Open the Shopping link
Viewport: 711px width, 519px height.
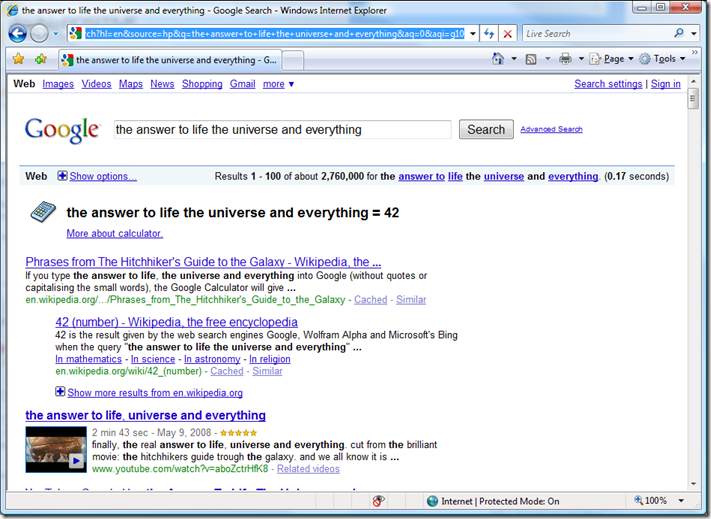click(202, 84)
